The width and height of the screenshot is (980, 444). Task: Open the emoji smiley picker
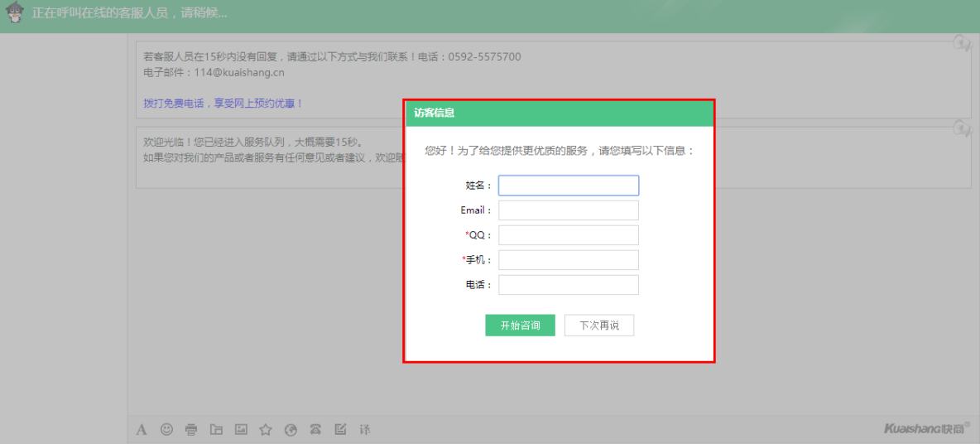(166, 429)
